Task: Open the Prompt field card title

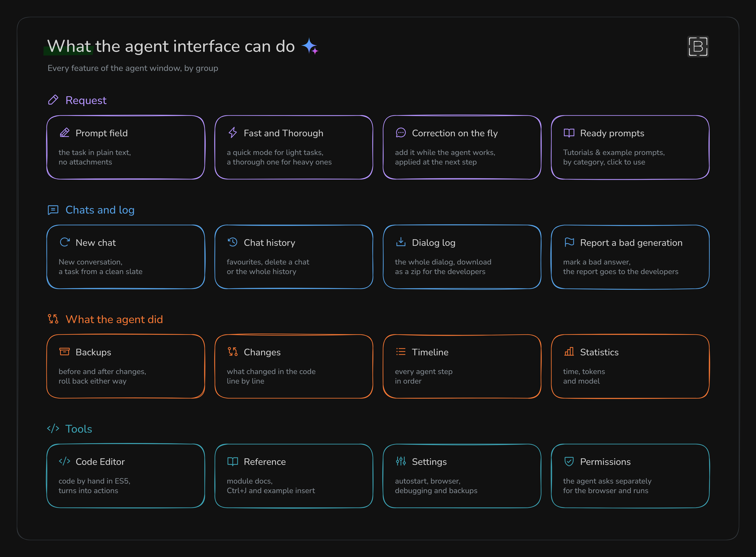Action: pos(102,133)
